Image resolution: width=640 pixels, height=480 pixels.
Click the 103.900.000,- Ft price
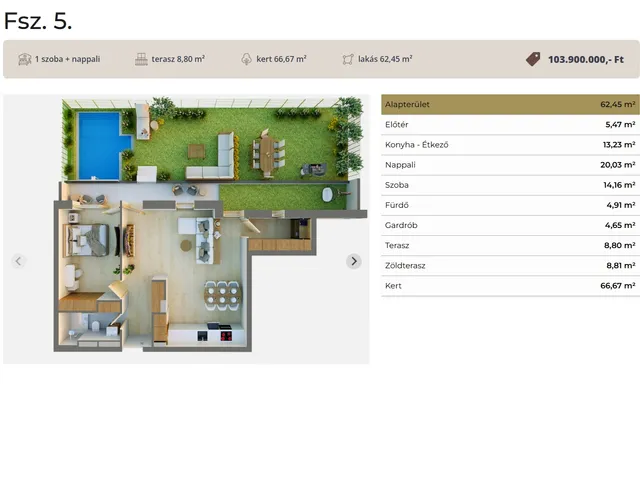[592, 59]
